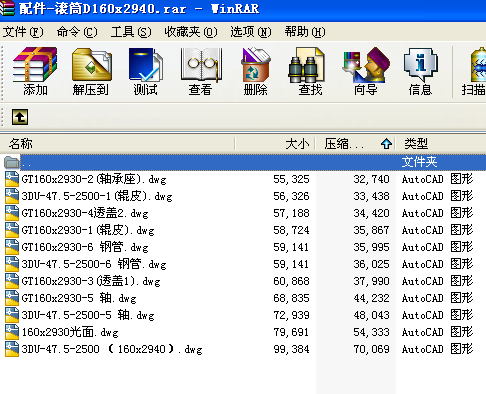The height and width of the screenshot is (394, 486).
Task: Click the file icon of GT160x2930-6 钢管.dwg
Action: coord(12,247)
